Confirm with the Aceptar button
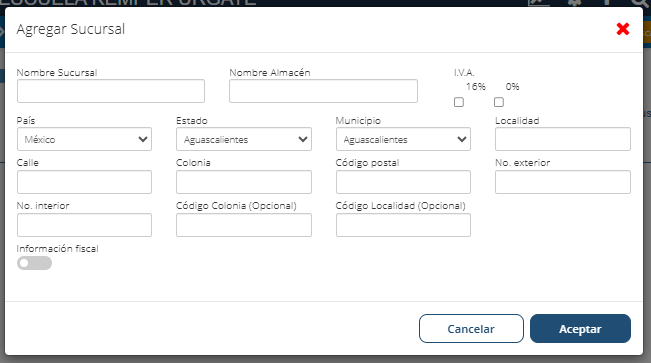This screenshot has height=363, width=651. (x=580, y=329)
